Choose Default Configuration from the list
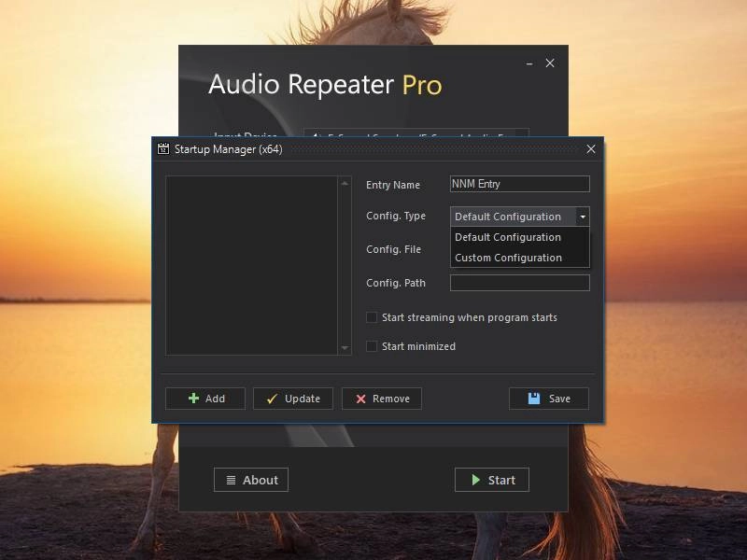The width and height of the screenshot is (747, 560). click(520, 237)
